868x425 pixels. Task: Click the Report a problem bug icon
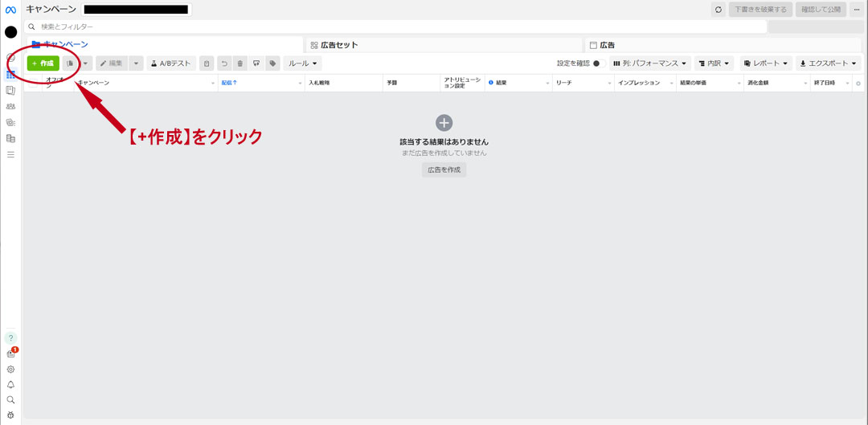point(10,415)
